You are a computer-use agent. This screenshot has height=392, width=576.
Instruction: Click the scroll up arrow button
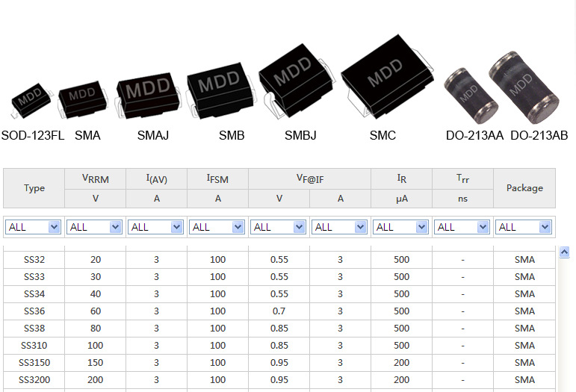[564, 252]
